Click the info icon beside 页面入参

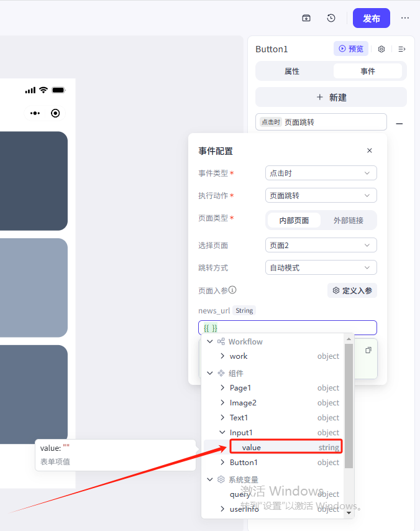(233, 290)
